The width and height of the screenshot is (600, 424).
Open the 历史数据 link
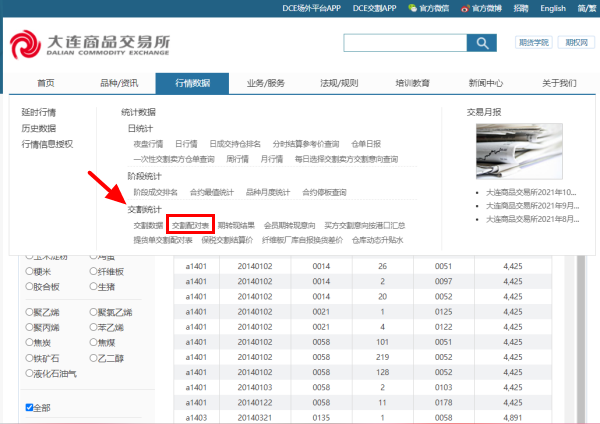point(39,128)
